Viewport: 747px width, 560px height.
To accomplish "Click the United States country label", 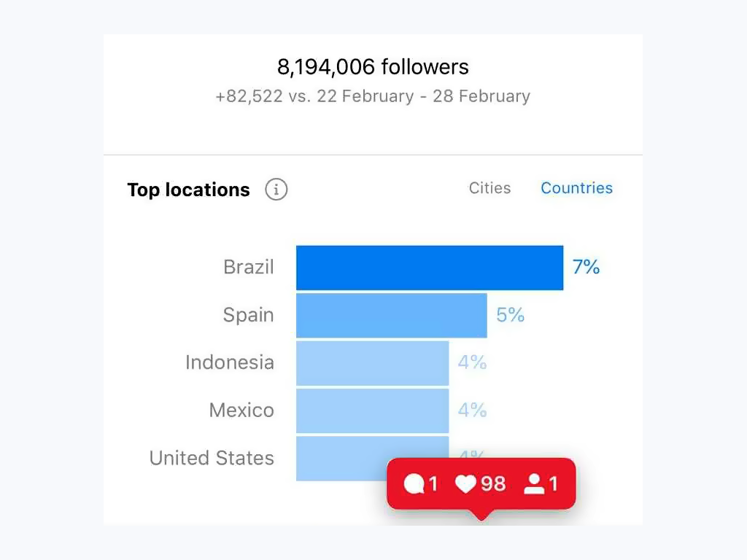I will pos(212,458).
